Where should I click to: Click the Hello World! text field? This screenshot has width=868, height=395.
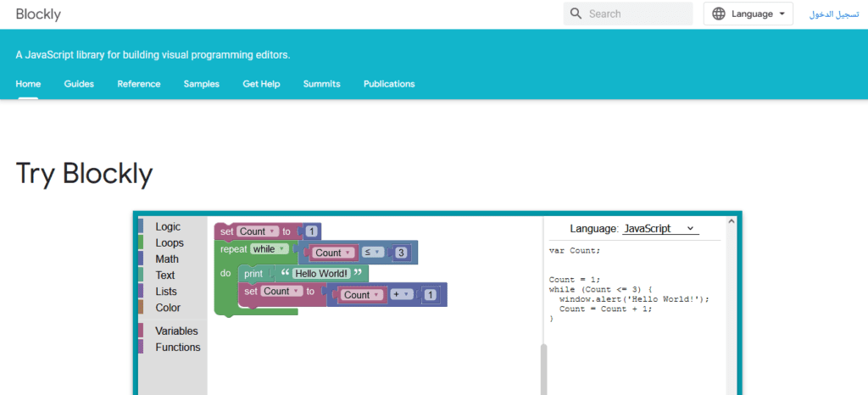(x=321, y=273)
